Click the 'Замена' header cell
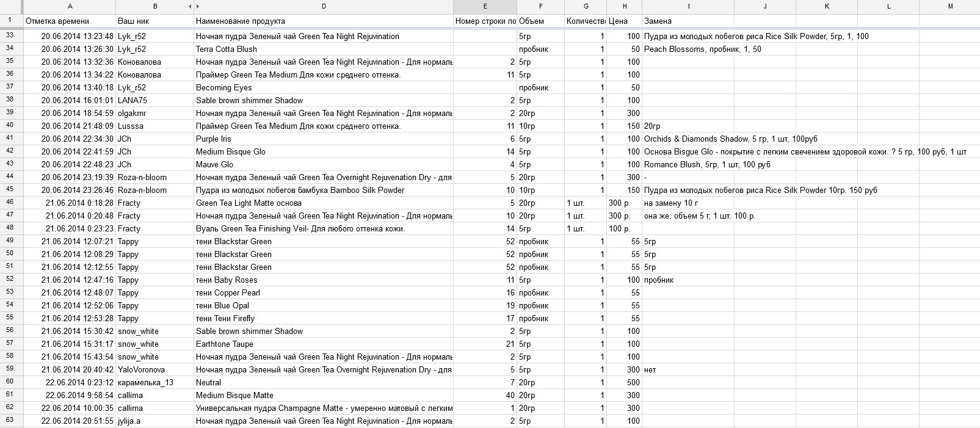Viewport: 980px width, 428px height. tap(688, 21)
